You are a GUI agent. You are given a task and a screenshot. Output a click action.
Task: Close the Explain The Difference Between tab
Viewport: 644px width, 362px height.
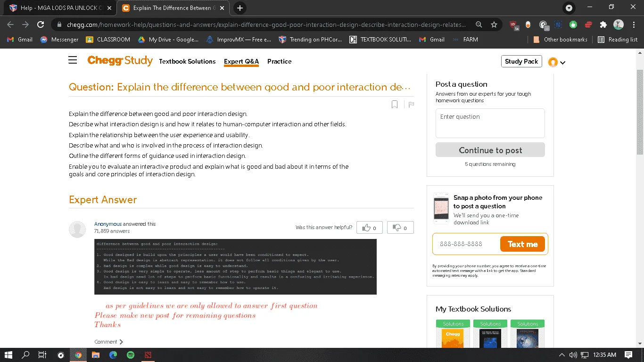[222, 8]
